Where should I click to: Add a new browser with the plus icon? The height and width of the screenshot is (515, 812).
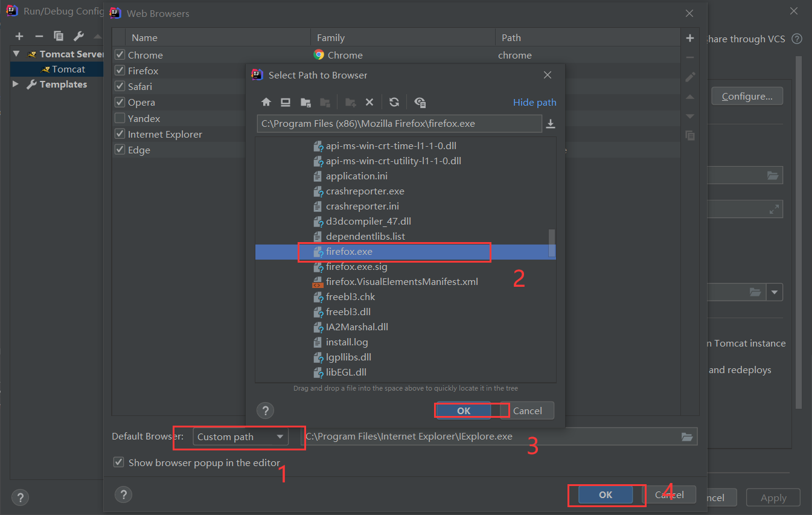click(689, 37)
